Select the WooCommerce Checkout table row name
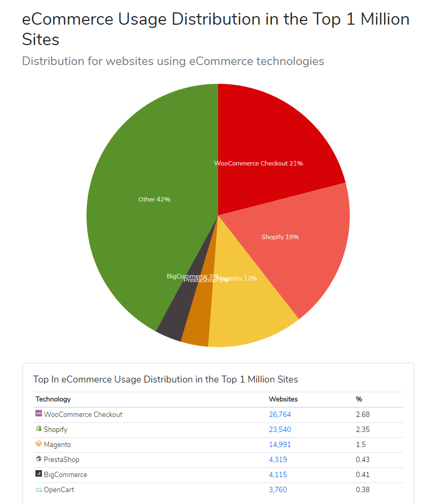This screenshot has height=504, width=425. click(x=83, y=415)
